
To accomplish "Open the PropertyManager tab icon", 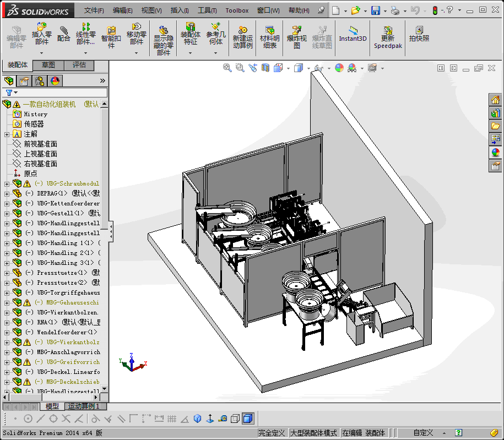I will tap(24, 80).
